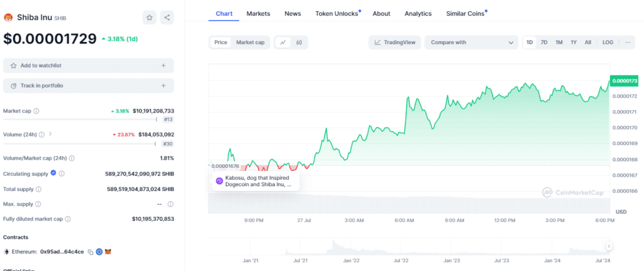Click the plus icon on Track in portfolio
Image resolution: width=644 pixels, height=271 pixels.
coord(164,86)
